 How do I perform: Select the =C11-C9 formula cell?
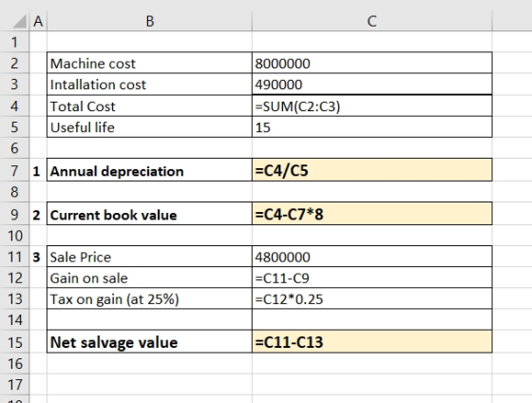371,278
